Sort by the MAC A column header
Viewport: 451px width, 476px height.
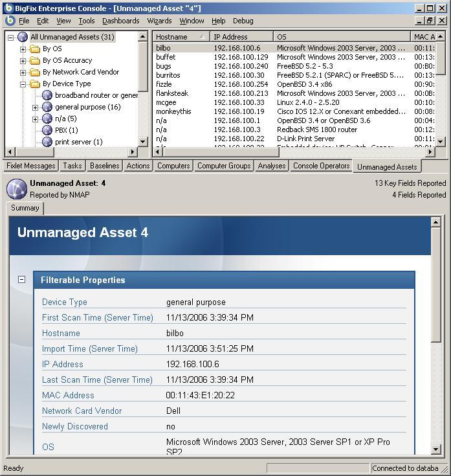(x=423, y=37)
